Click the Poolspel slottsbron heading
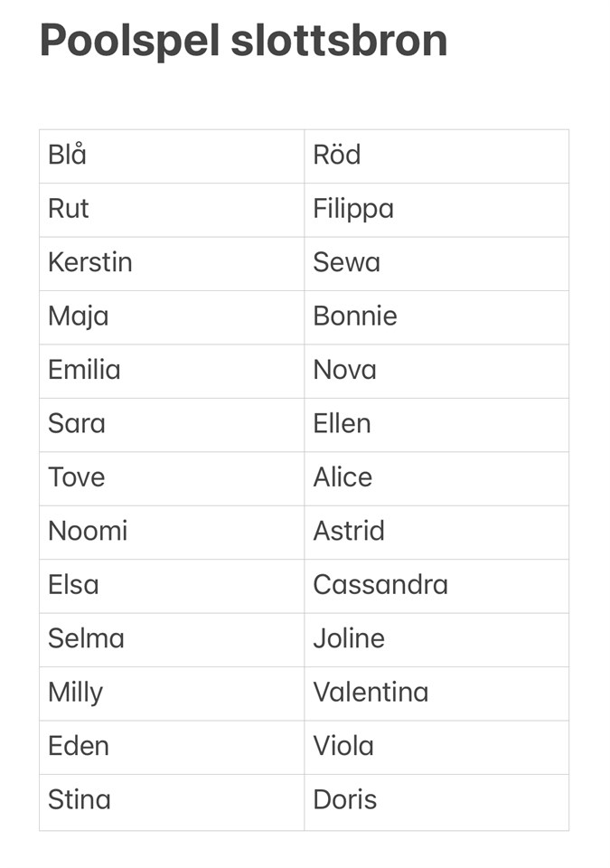This screenshot has height=868, width=610. click(x=243, y=41)
